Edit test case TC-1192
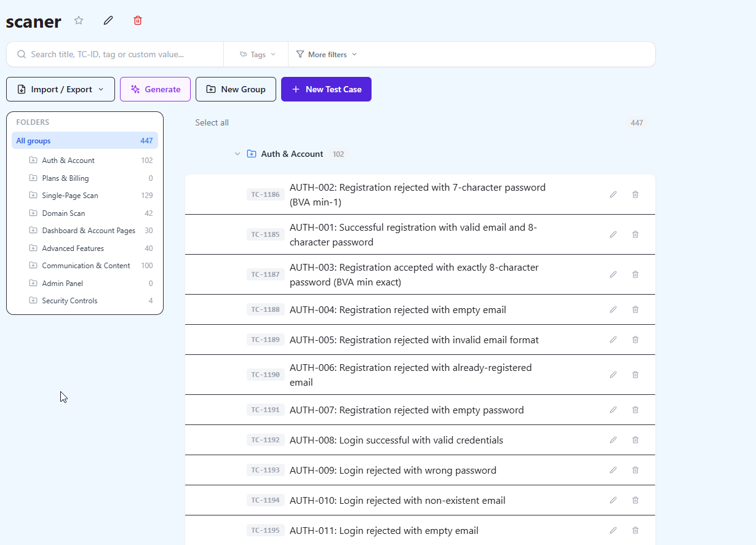This screenshot has height=545, width=756. click(613, 440)
